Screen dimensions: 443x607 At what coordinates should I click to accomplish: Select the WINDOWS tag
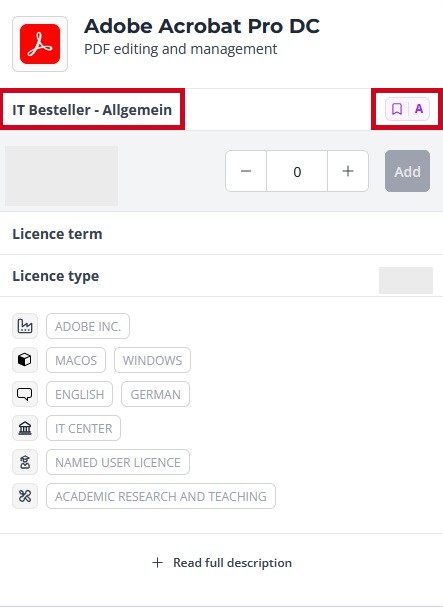[152, 360]
